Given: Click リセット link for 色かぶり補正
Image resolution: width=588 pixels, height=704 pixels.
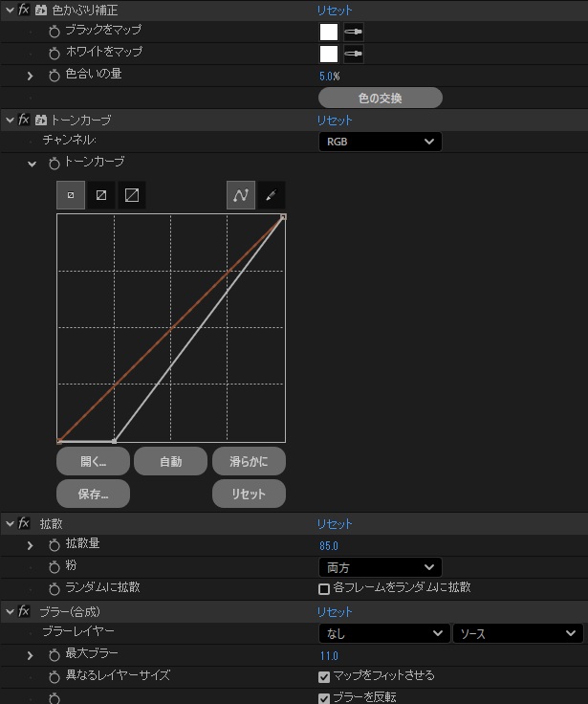Looking at the screenshot, I should (x=335, y=11).
